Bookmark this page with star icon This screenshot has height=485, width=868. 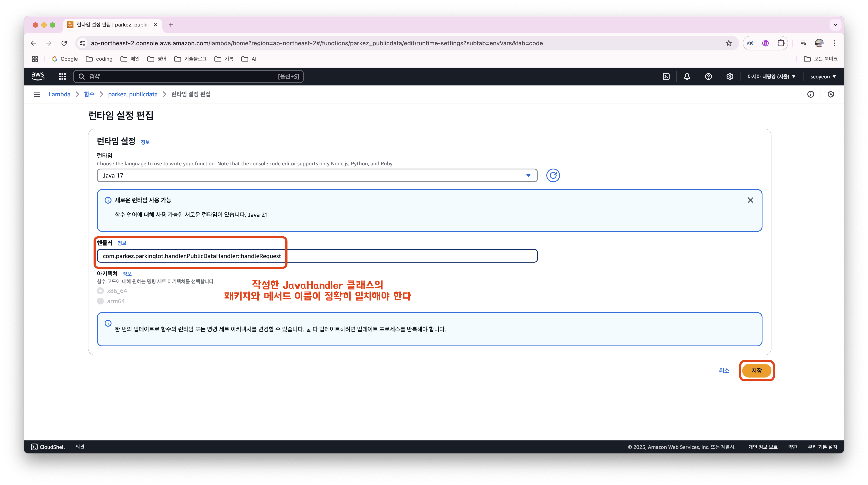tap(729, 43)
